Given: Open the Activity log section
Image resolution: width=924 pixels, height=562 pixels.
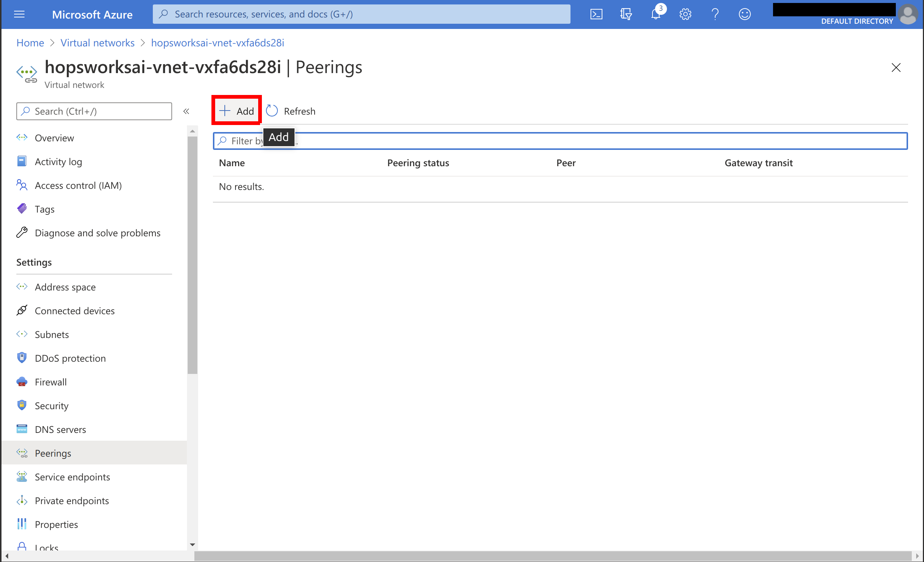Looking at the screenshot, I should tap(59, 161).
